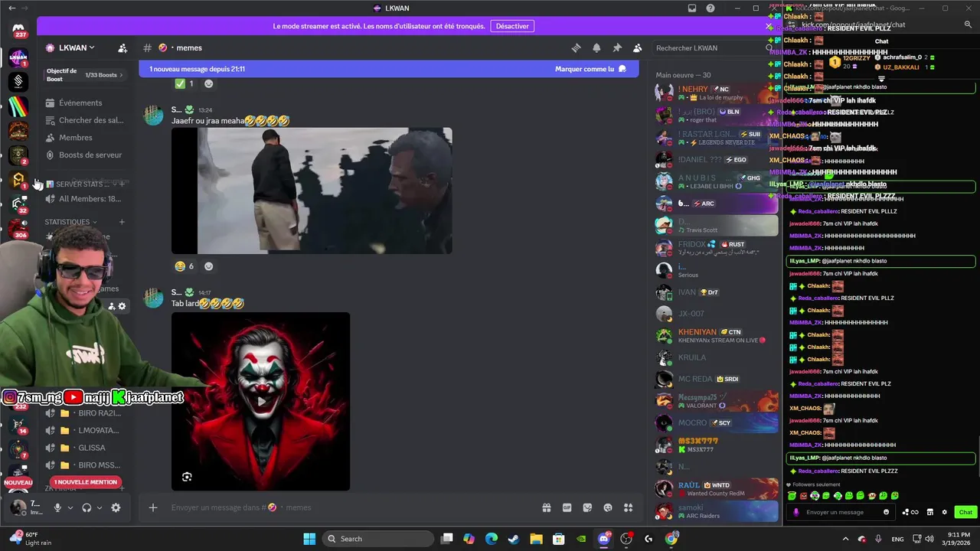This screenshot has height=551, width=980.
Task: Open member NEHRY in member list
Action: (x=716, y=93)
